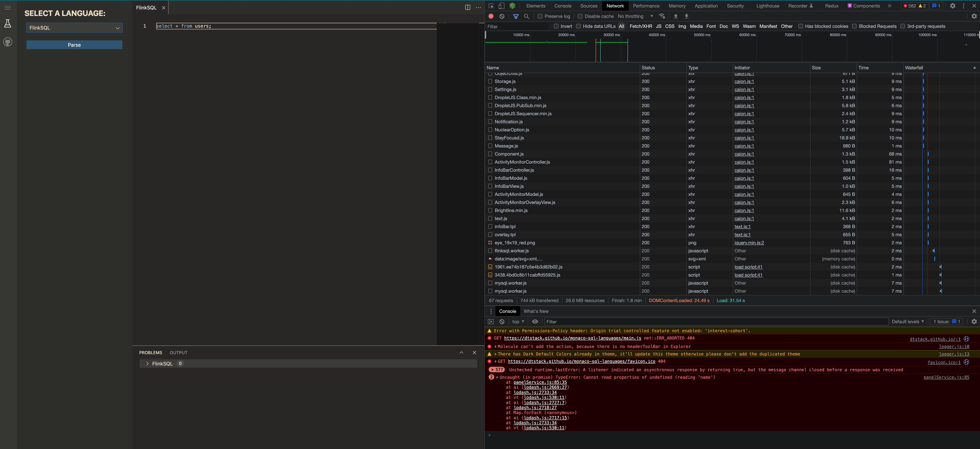
Task: Tick the Hide data URLs checkbox
Action: click(x=578, y=26)
